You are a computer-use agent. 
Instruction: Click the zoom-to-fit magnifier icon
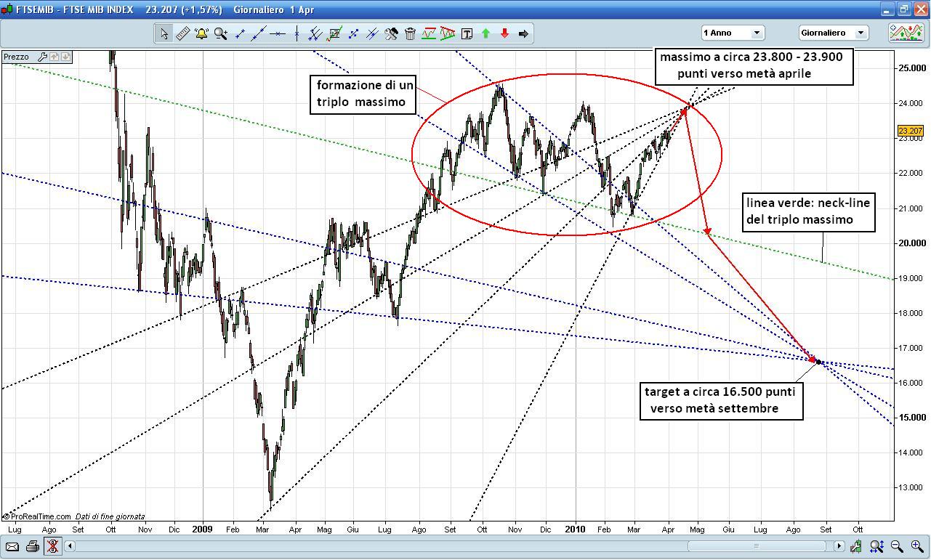(877, 546)
